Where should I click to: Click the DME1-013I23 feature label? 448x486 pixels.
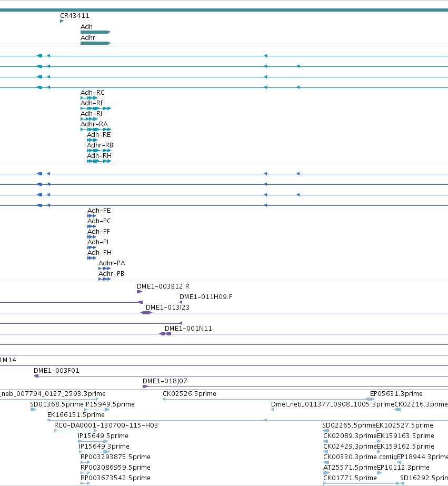167,307
